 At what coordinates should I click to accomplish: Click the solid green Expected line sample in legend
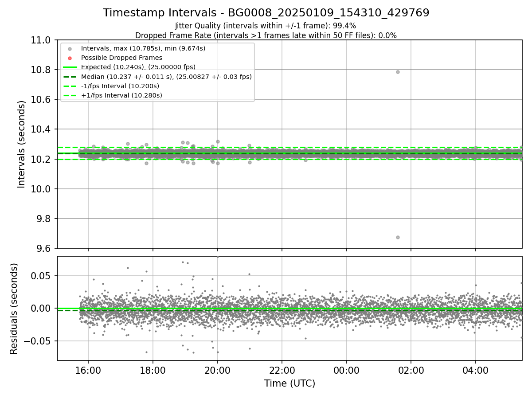[70, 67]
